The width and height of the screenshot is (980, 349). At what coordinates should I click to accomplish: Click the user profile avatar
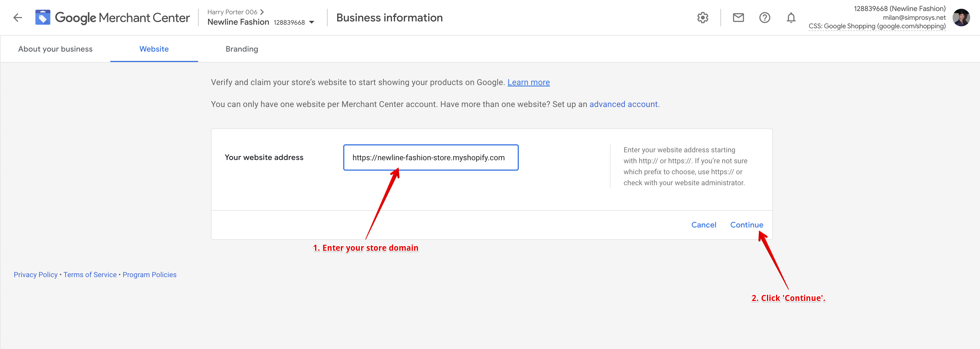pyautogui.click(x=961, y=18)
